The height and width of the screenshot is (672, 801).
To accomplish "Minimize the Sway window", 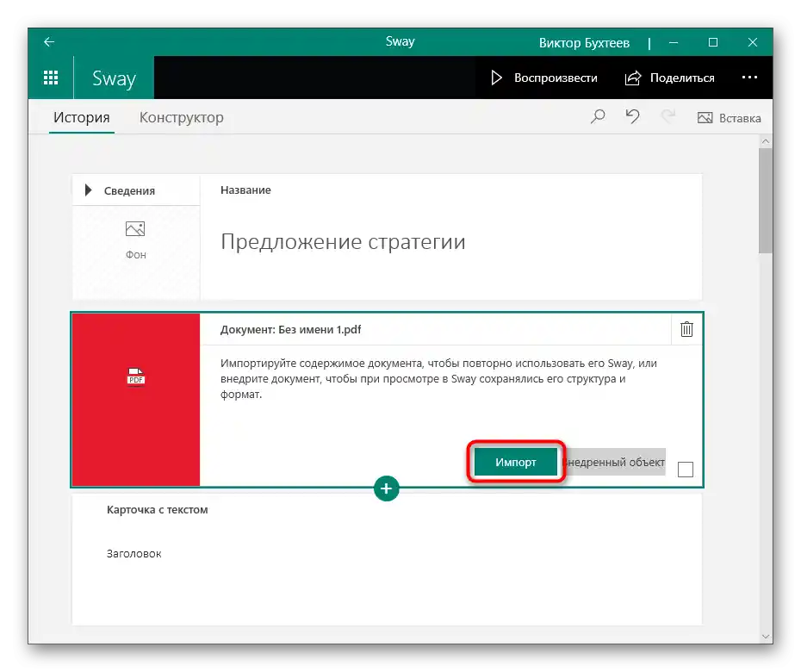I will pos(674,42).
